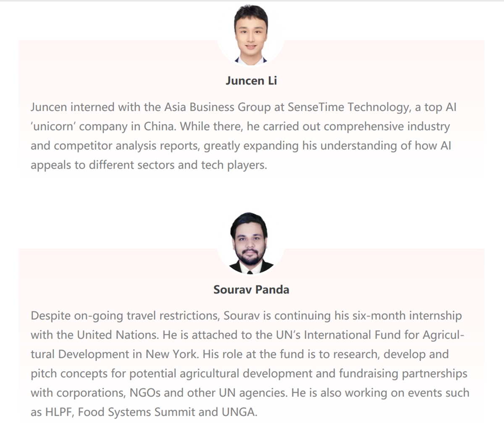Screen dimensions: 504x425
Task: Click the word 'unicorn' in Juncen's bio
Action: click(53, 126)
